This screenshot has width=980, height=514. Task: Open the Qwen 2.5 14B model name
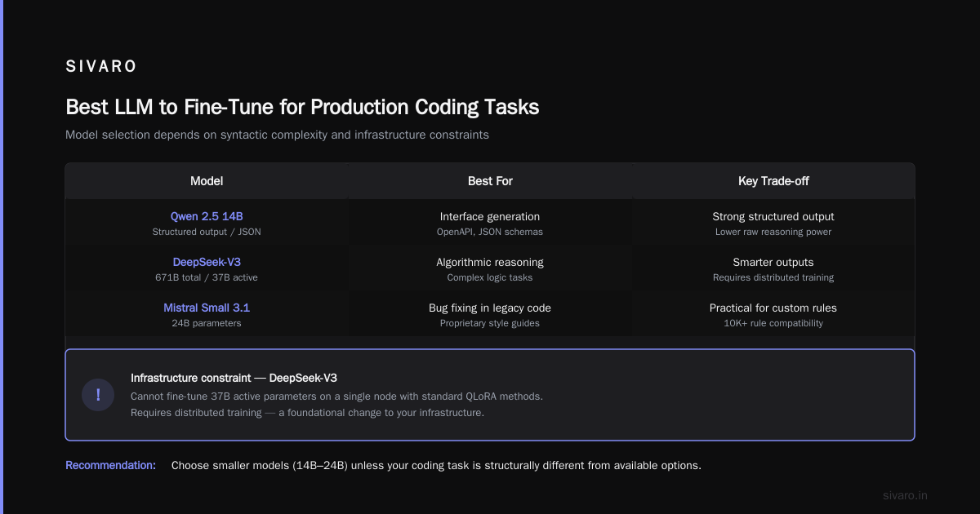[207, 216]
